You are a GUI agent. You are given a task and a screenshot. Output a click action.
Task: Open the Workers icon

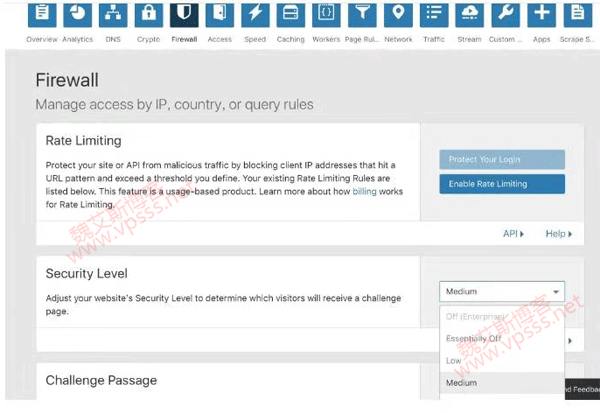[326, 14]
